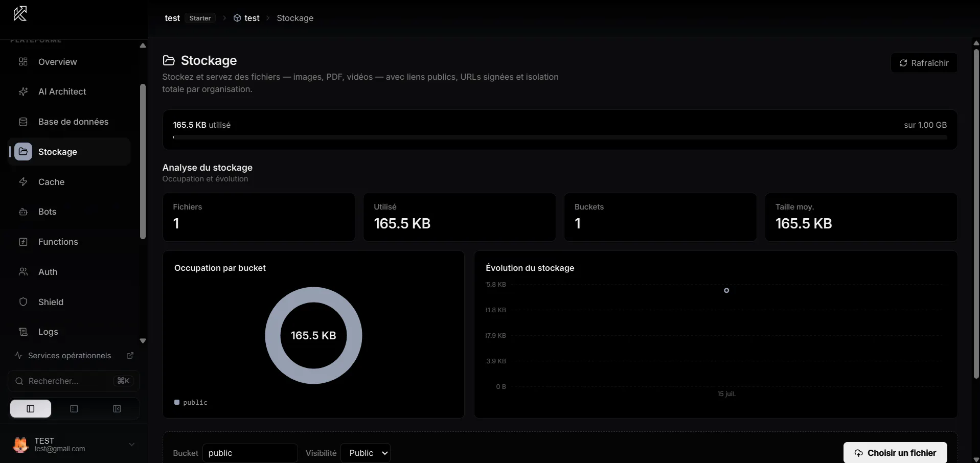
Task: Click the Fichiers stat card
Action: [259, 217]
